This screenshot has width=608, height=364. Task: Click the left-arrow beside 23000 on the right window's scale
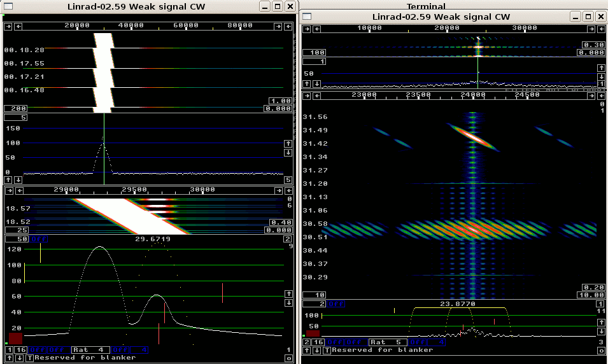(x=317, y=95)
